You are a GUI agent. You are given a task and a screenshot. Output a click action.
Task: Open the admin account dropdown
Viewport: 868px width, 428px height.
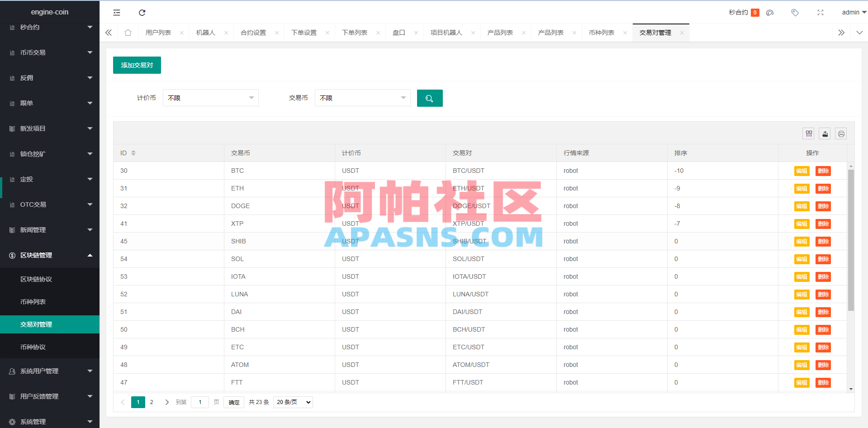[852, 12]
